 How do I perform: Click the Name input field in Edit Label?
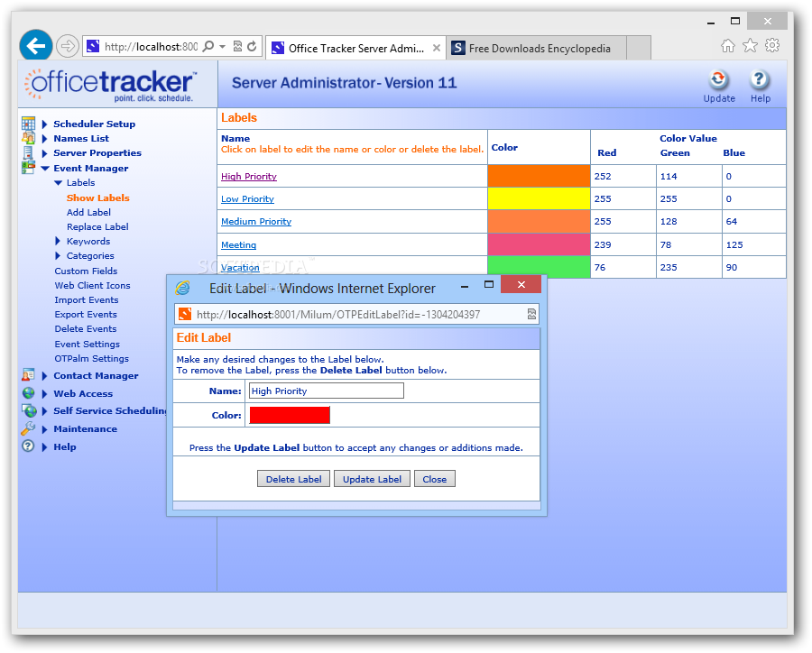tap(327, 391)
